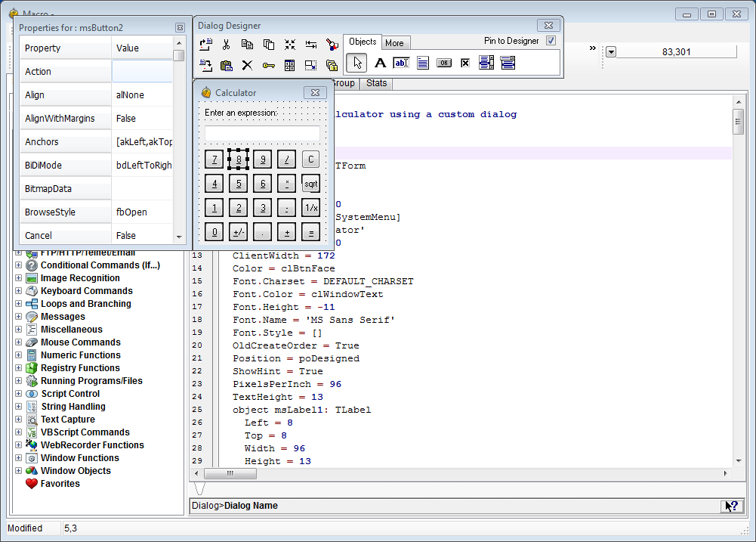Click the stacked folders icon in Dialog Designer
756x542 pixels.
[332, 65]
